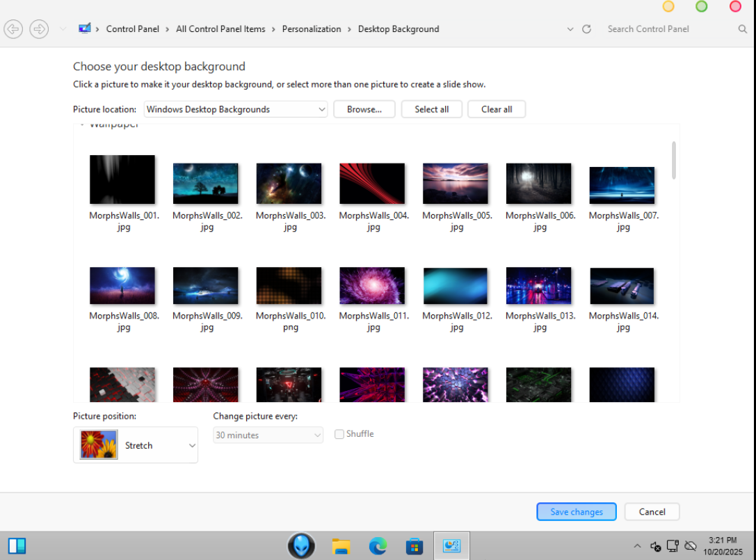Click the Alienware start orb icon
Viewport: 756px width, 560px height.
tap(301, 546)
